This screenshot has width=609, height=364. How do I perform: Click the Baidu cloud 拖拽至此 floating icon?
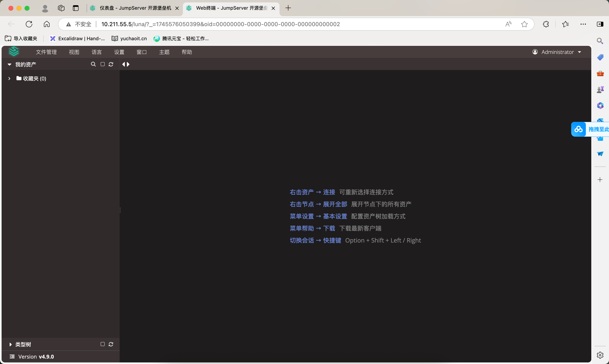pyautogui.click(x=579, y=129)
